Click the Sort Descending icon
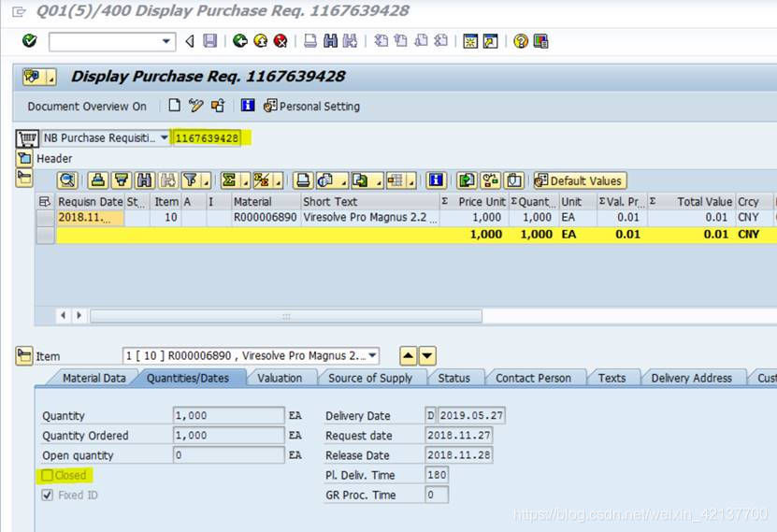This screenshot has width=777, height=532. tap(122, 180)
